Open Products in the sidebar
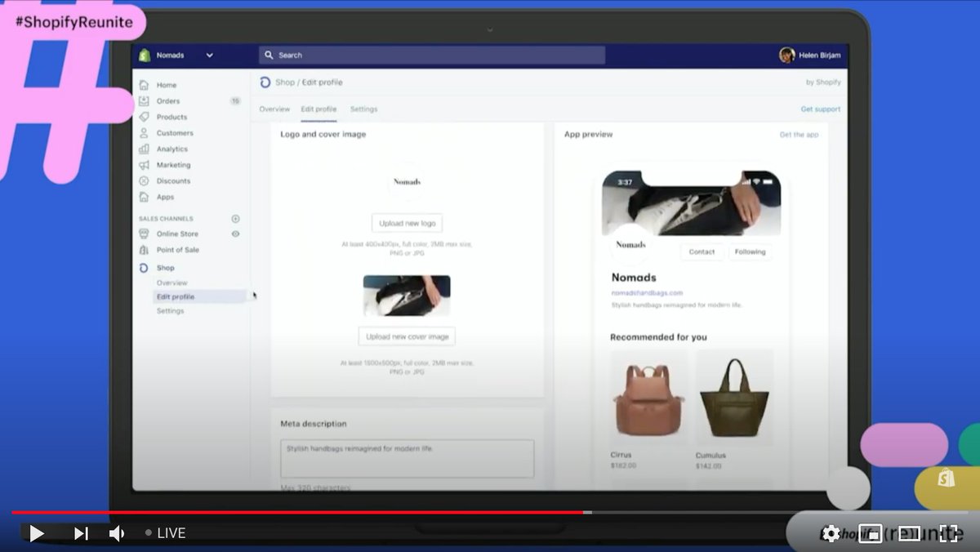The height and width of the screenshot is (552, 980). (171, 117)
